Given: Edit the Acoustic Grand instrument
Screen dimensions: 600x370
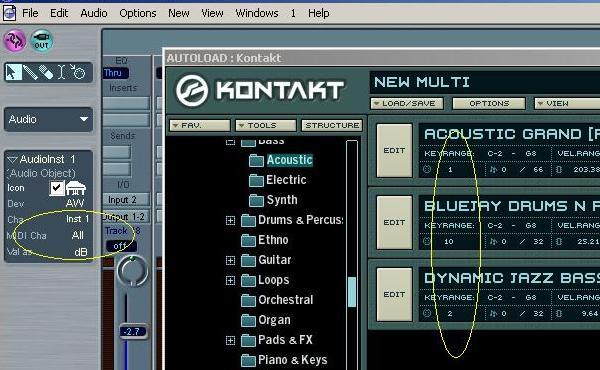Looking at the screenshot, I should tap(394, 150).
